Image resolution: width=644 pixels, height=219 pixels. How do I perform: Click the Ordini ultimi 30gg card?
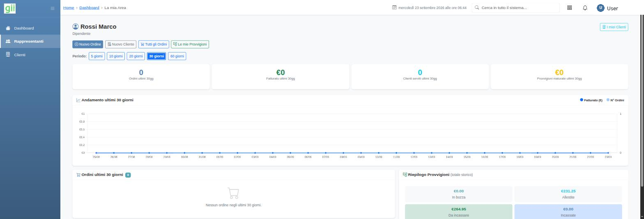coord(141,76)
